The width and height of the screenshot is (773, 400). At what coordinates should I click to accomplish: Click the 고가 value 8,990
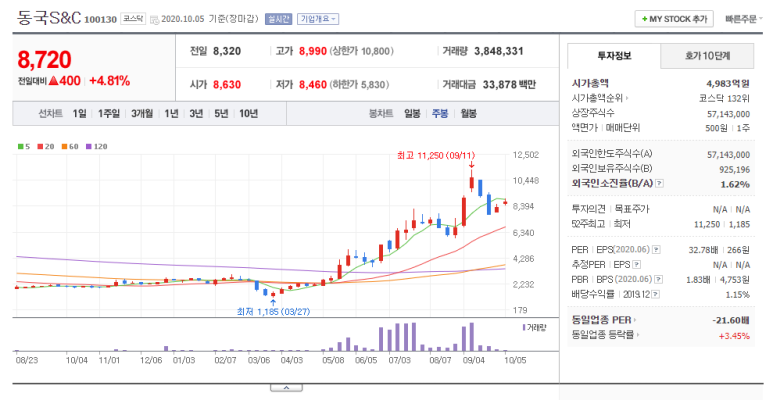[x=313, y=51]
